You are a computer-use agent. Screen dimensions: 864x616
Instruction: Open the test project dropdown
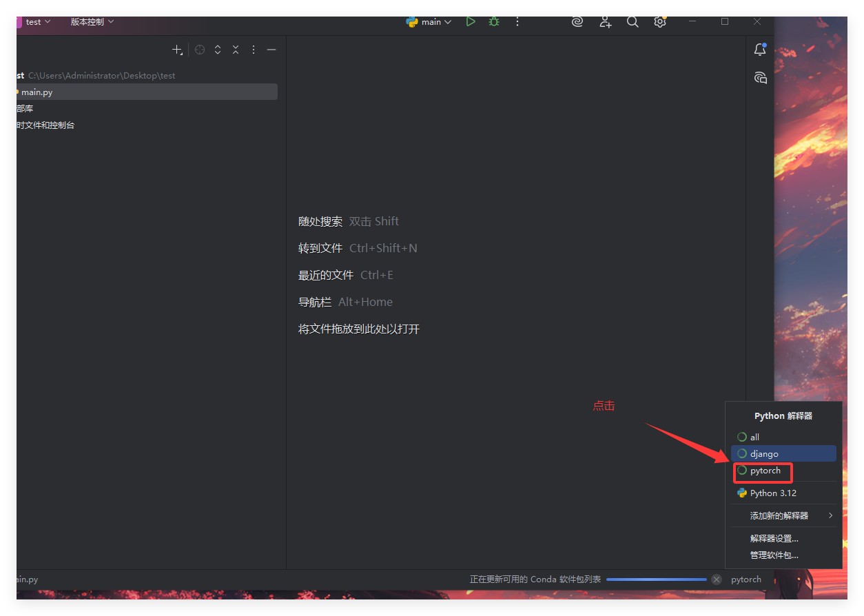(x=38, y=22)
